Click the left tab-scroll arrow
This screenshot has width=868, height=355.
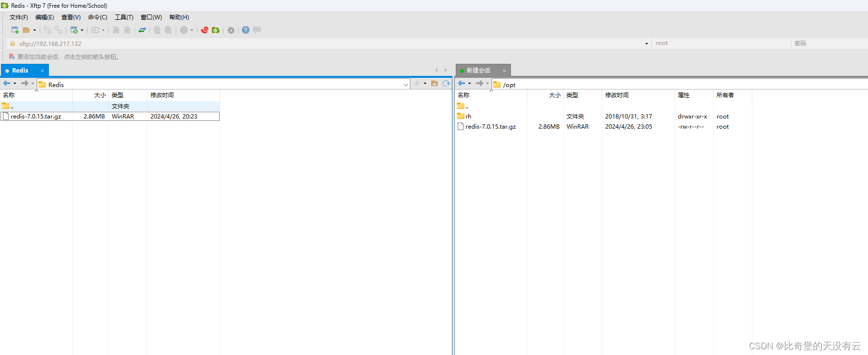click(436, 70)
